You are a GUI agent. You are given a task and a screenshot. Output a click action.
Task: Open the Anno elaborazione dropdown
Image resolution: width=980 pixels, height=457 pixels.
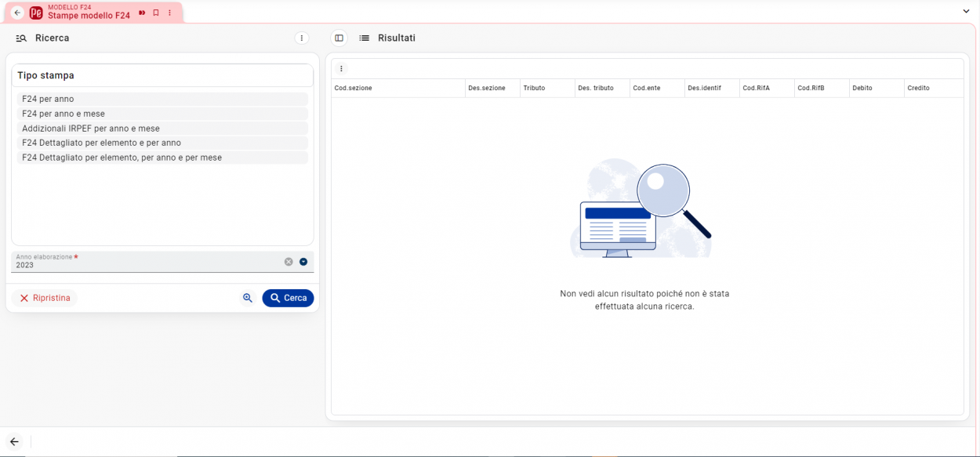pos(303,262)
